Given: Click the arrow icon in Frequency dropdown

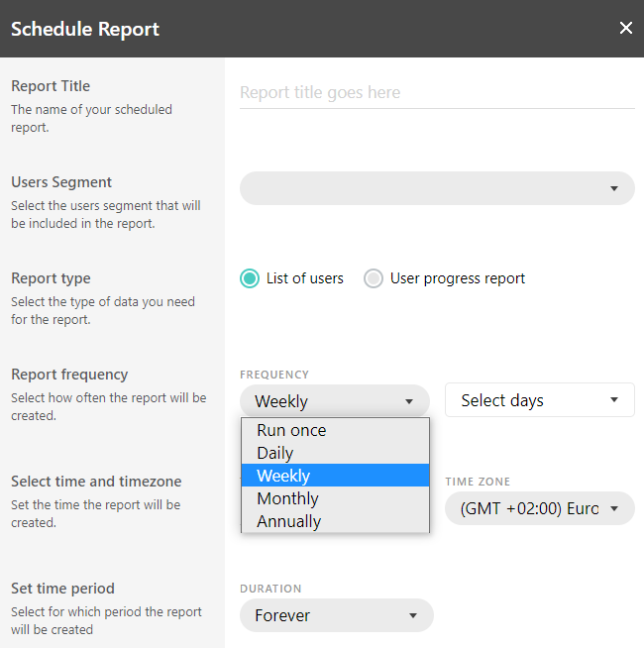Looking at the screenshot, I should (x=408, y=401).
